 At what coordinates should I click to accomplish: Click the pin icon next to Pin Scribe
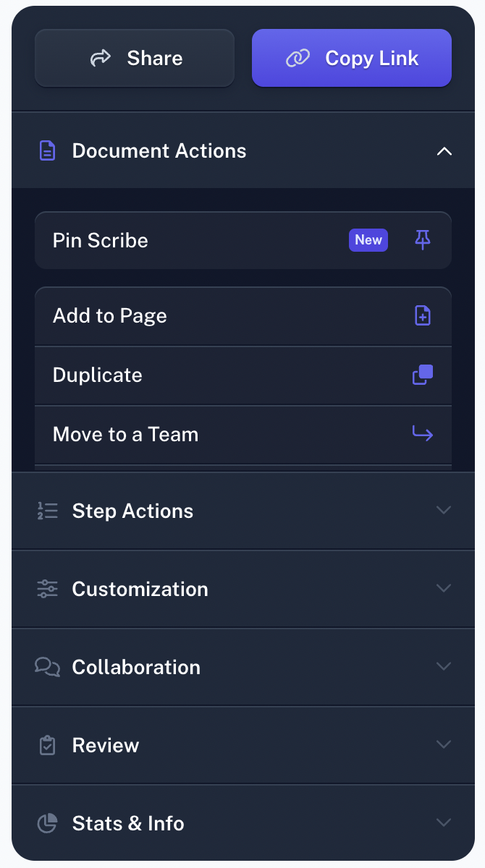tap(424, 239)
